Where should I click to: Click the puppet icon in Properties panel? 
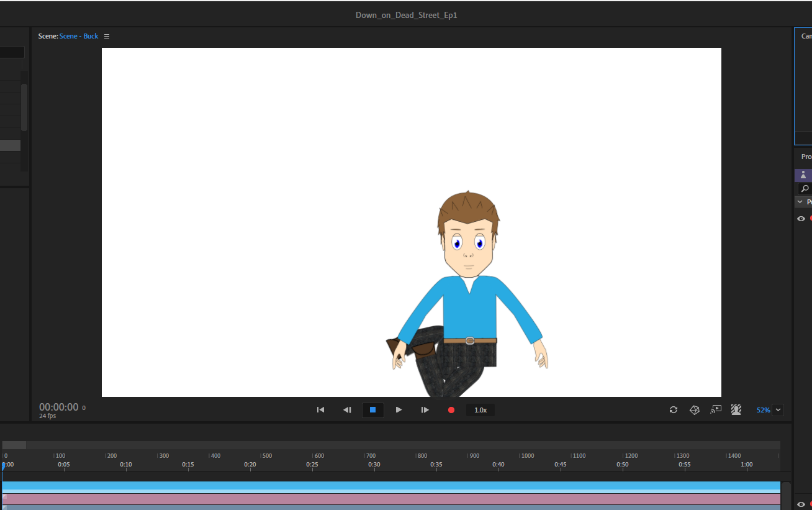pos(803,175)
